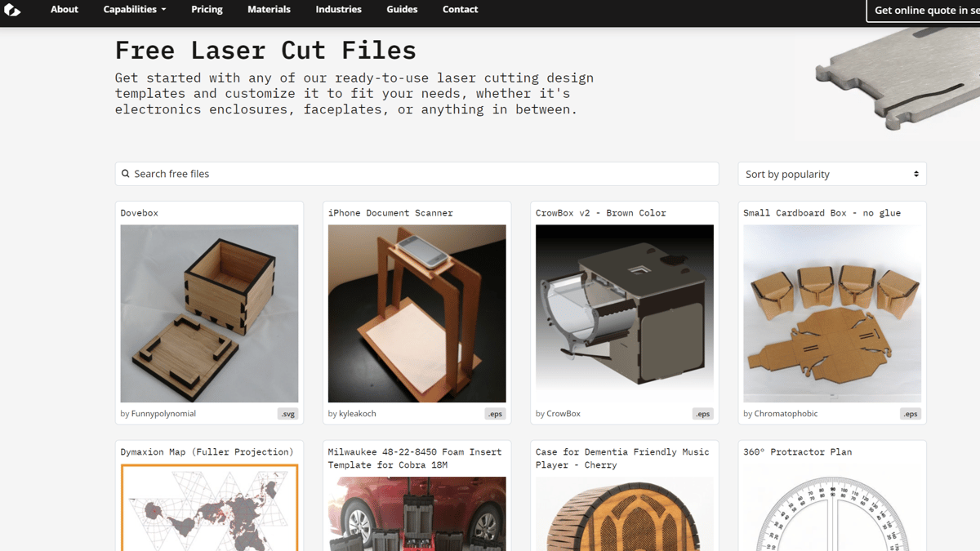View the 360° Protractor Plan thumbnail

coord(832,508)
